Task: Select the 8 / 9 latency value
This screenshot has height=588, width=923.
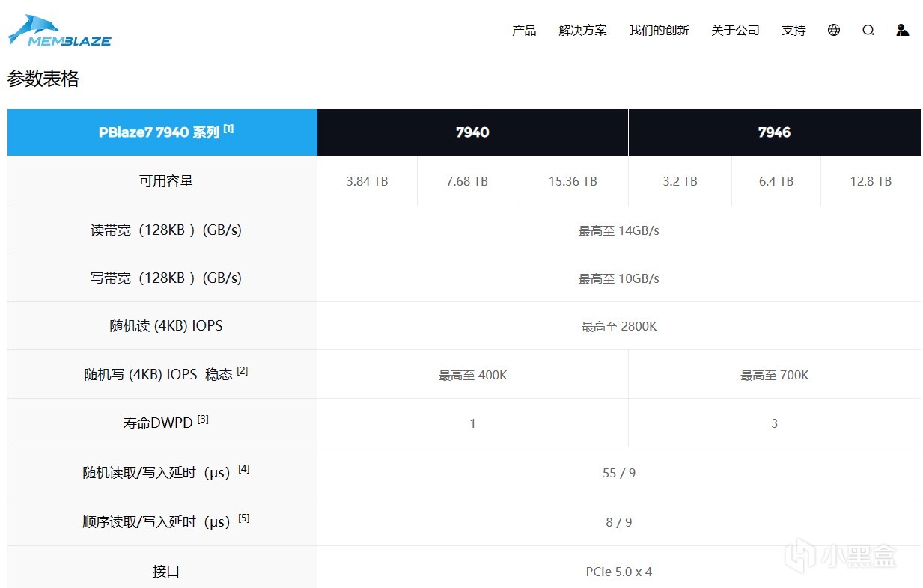Action: tap(619, 523)
